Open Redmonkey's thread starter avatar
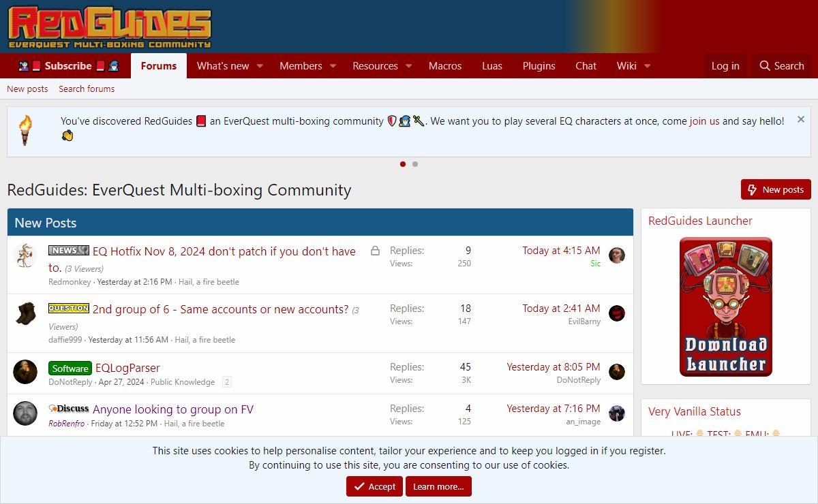The image size is (818, 504). (x=25, y=255)
